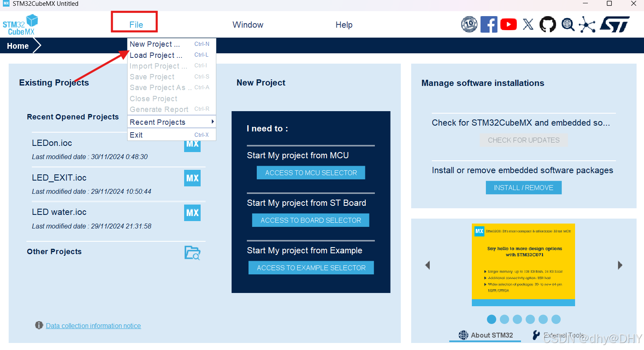Viewport: 644px width, 350px height.
Task: Open the X (Twitter) icon link
Action: [x=528, y=24]
